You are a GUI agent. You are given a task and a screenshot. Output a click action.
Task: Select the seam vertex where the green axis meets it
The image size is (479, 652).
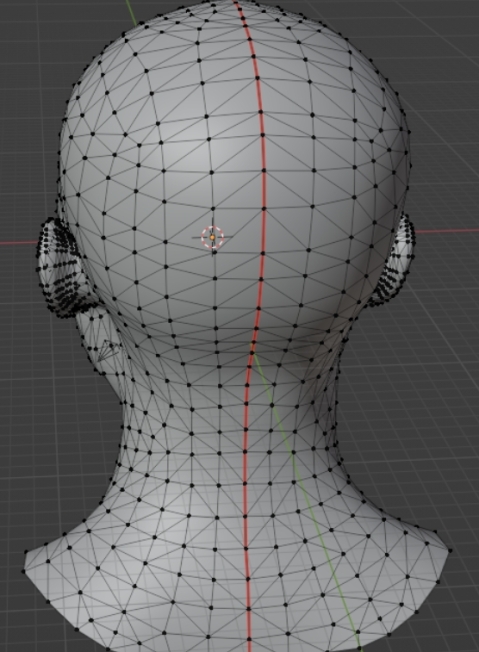pos(252,353)
